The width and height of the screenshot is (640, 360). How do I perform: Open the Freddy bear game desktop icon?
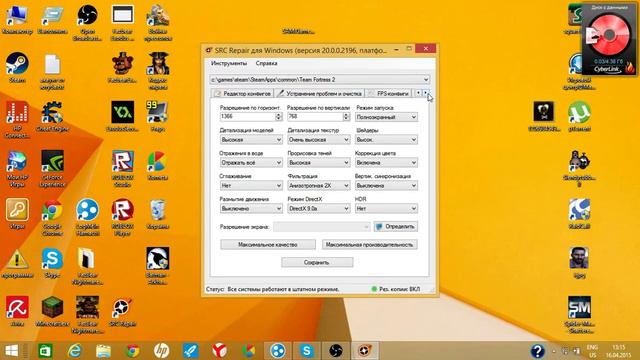click(x=122, y=68)
